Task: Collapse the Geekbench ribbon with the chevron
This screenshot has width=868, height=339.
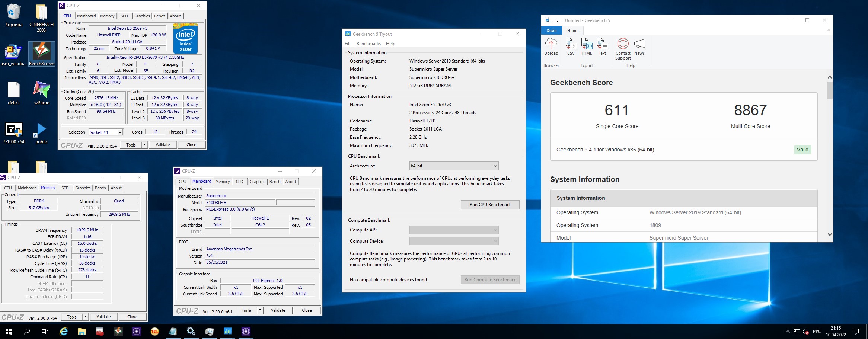Action: click(x=829, y=30)
